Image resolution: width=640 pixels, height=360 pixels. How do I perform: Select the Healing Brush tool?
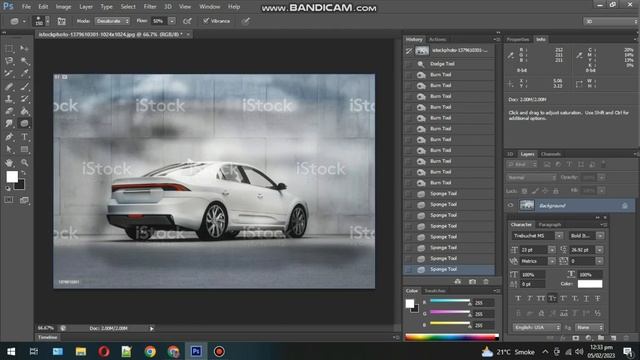click(9, 86)
